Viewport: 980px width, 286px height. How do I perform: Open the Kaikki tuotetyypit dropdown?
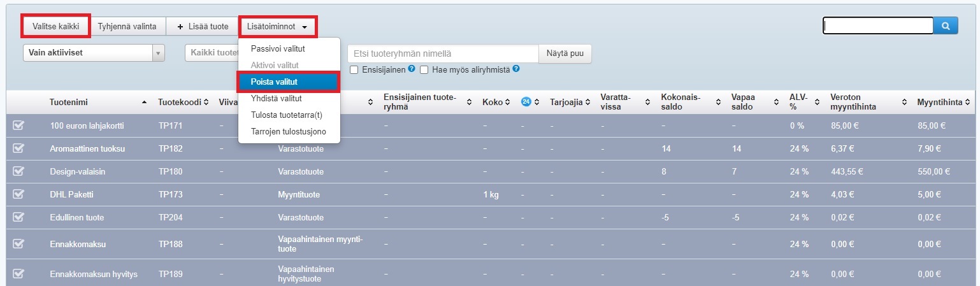tap(212, 53)
